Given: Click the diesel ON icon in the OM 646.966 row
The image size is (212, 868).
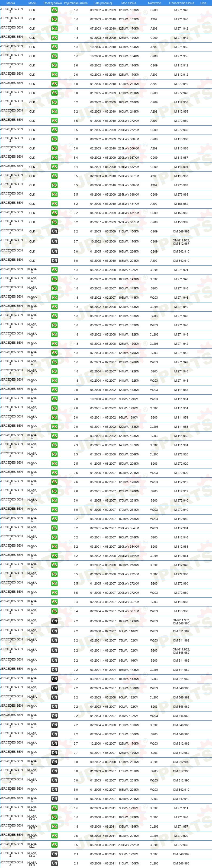Looking at the screenshot, I should (54, 231).
